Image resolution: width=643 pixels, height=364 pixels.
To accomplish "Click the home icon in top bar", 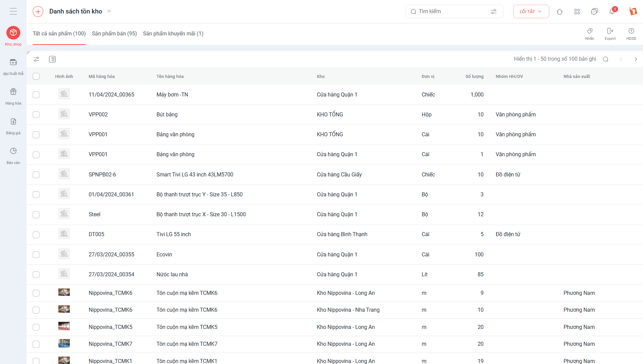I will tap(560, 11).
